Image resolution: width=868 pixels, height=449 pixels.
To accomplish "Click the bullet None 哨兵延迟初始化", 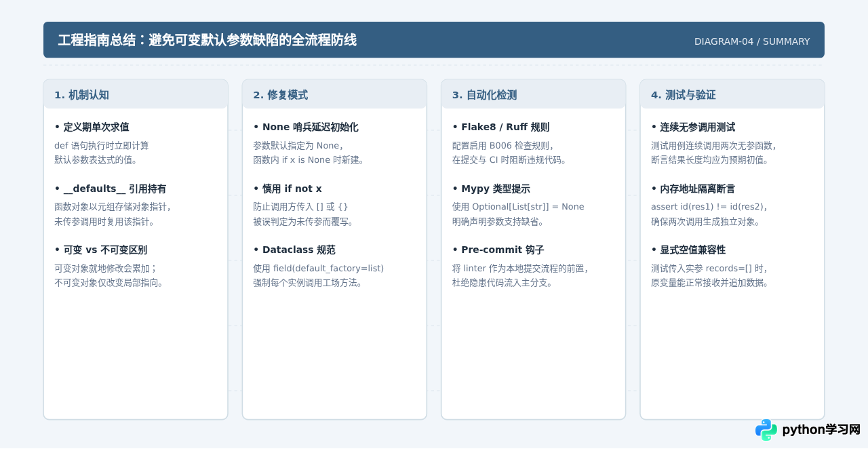I will coord(306,127).
